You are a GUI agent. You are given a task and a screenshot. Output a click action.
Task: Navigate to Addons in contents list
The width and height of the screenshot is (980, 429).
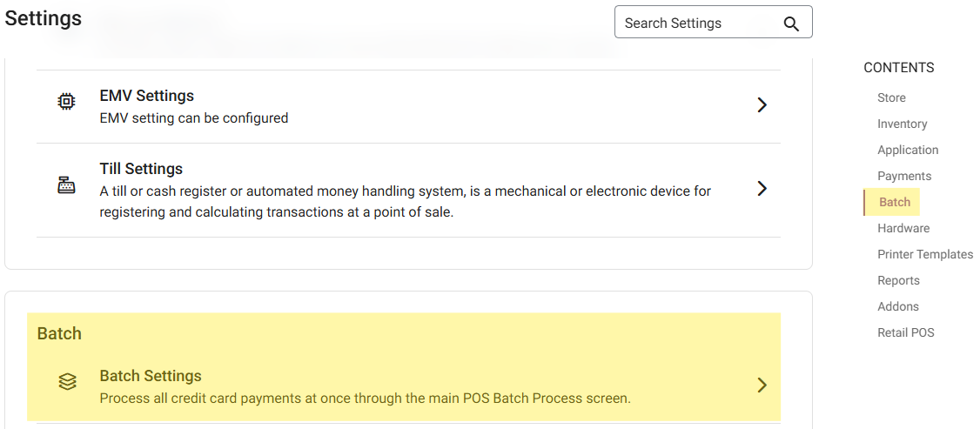(898, 306)
